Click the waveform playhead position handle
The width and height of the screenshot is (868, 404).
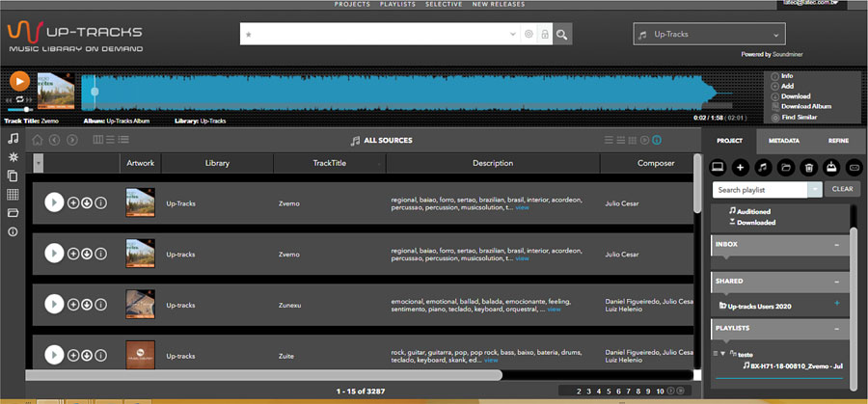(x=95, y=92)
